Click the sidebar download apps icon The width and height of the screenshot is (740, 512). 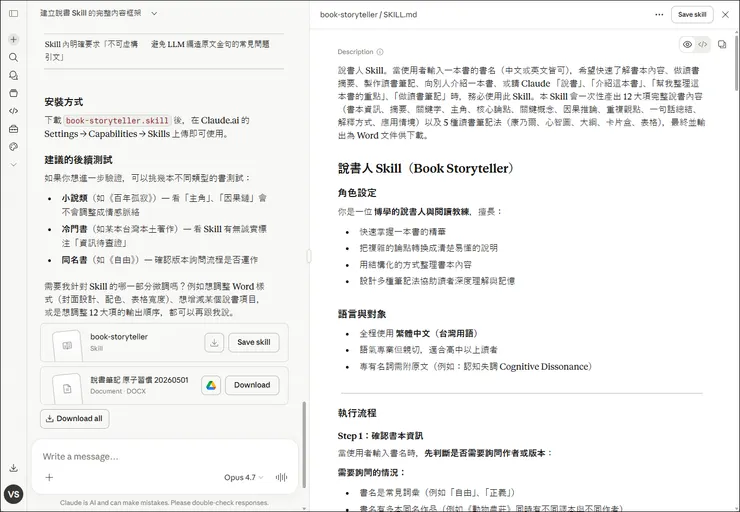(x=14, y=468)
